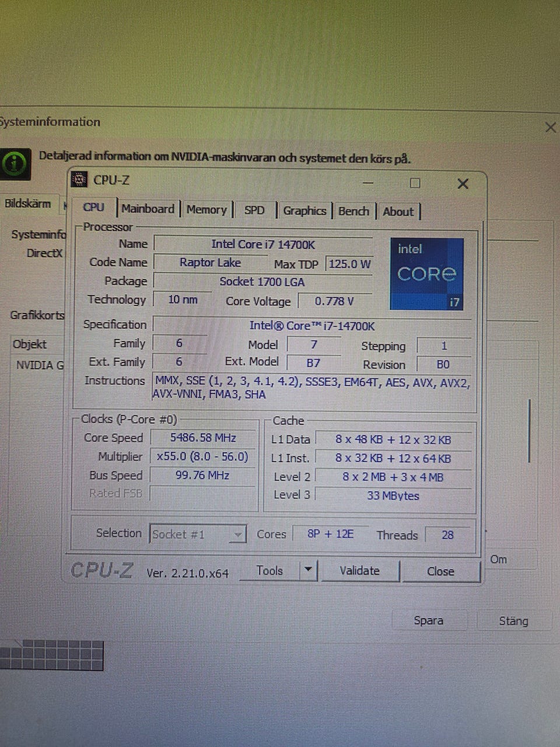Image resolution: width=560 pixels, height=747 pixels.
Task: Click the Validate button
Action: coord(359,571)
